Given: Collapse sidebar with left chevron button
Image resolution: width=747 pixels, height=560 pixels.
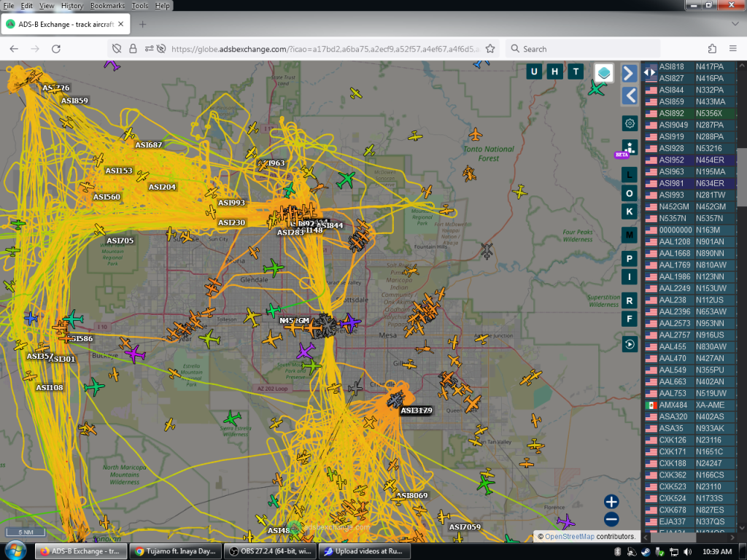Looking at the screenshot, I should 630,96.
